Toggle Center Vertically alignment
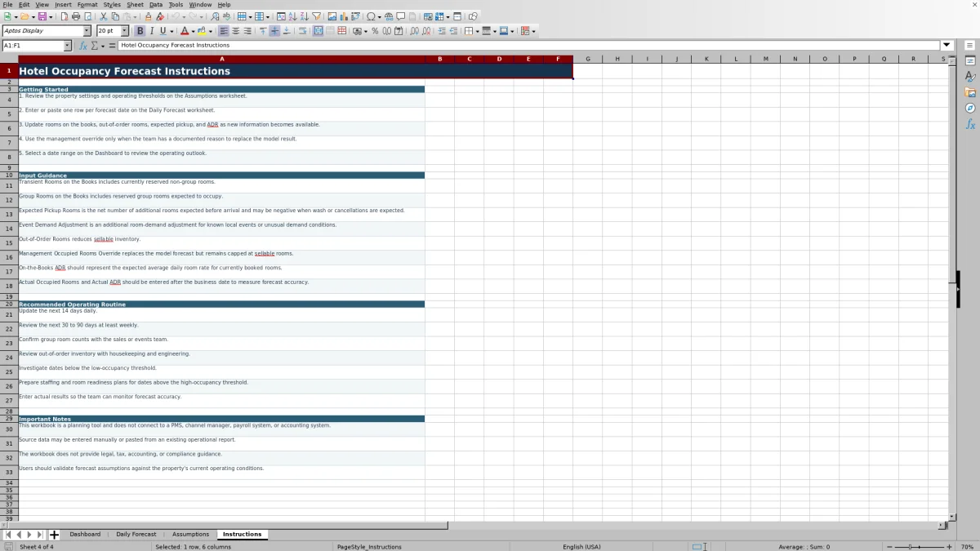Screen dimensions: 980x551 pos(274,31)
